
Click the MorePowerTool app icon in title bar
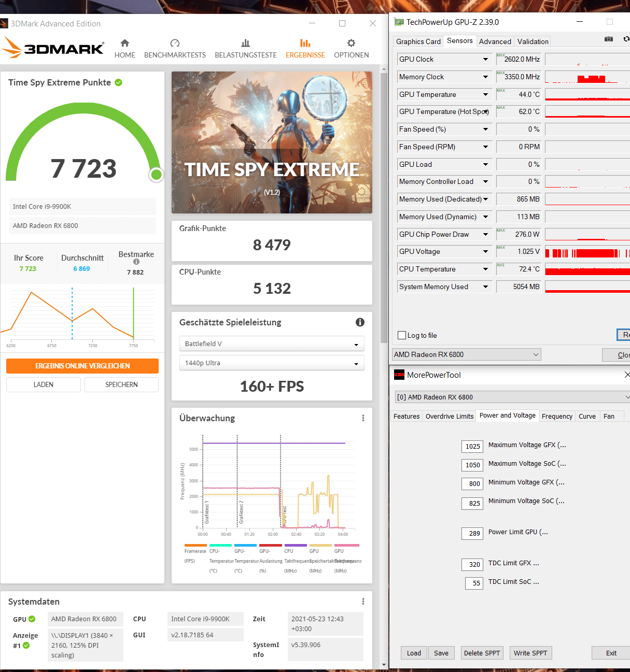399,375
